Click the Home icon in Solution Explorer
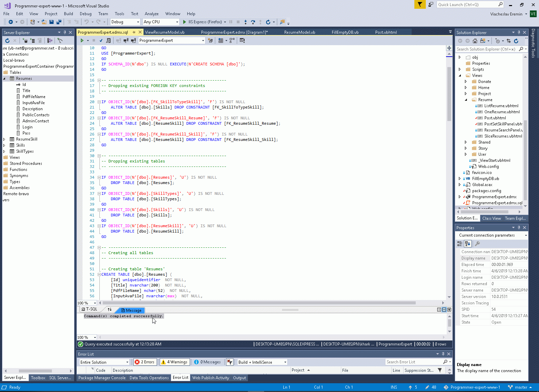Viewport: 539px width, 392px height. point(475,41)
